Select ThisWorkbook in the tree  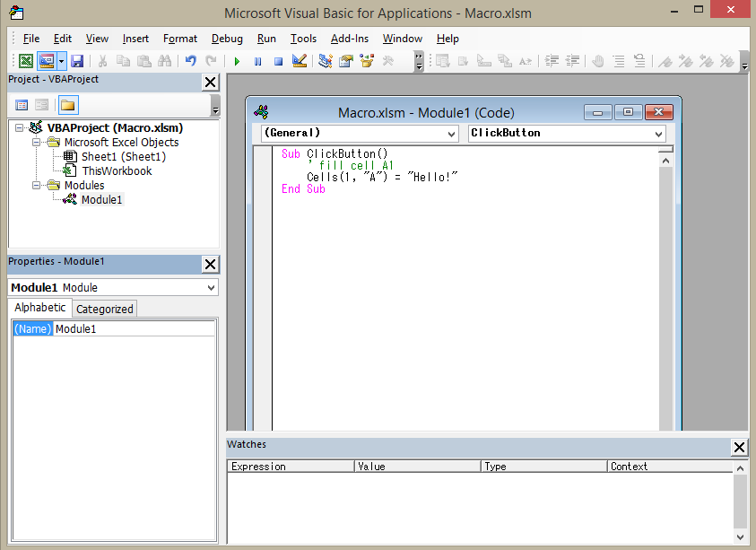tap(117, 170)
